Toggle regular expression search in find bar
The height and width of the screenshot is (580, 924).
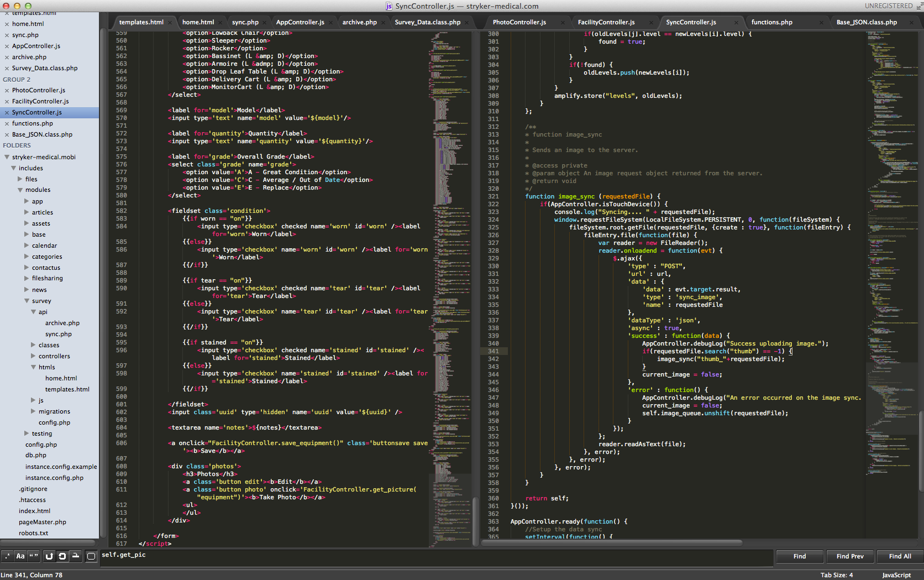7,556
